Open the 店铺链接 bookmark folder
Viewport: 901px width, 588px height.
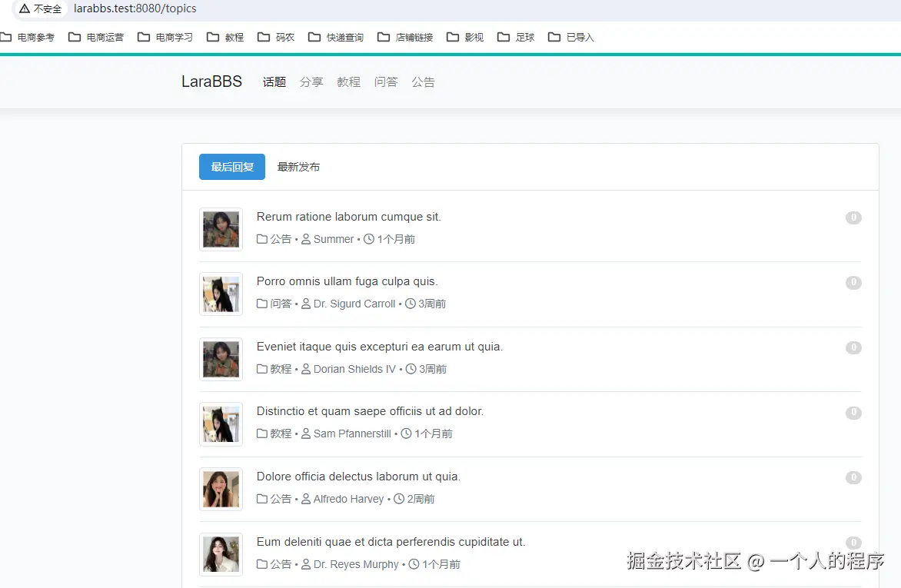pyautogui.click(x=405, y=38)
